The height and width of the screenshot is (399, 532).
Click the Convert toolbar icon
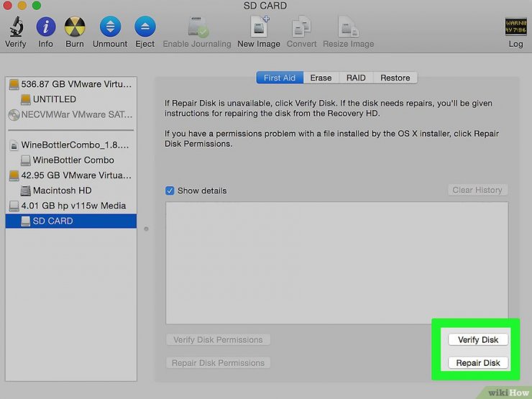coord(302,27)
